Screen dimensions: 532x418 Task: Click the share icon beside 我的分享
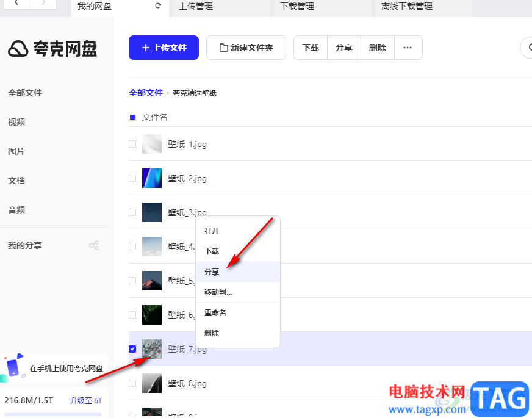tap(94, 245)
